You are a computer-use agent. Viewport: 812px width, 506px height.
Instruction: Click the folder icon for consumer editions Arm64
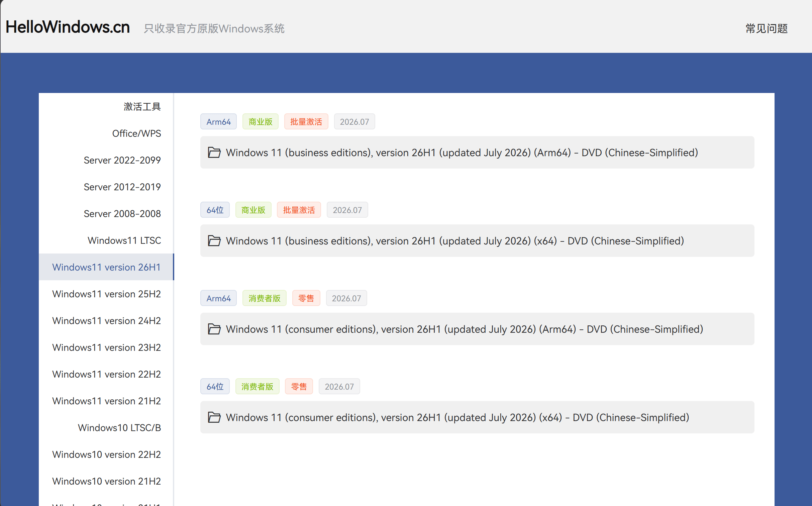(x=214, y=329)
